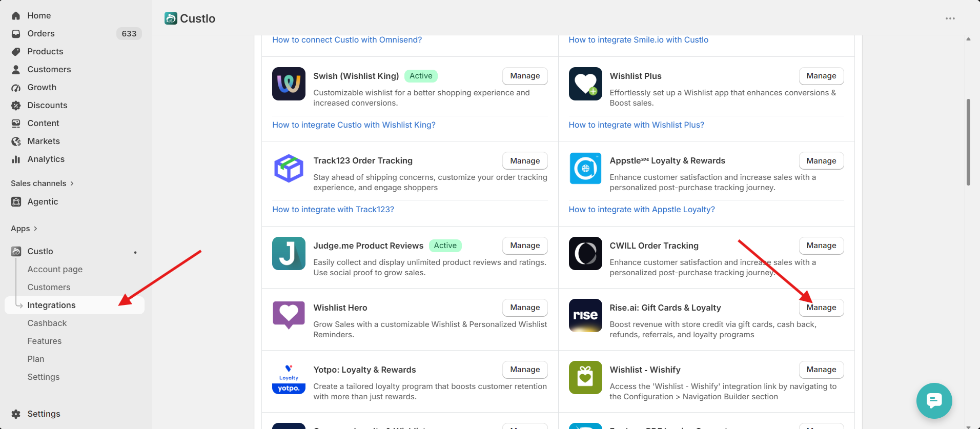Click the 'Rise.ai: Gift Cards & Loyalty' title

pyautogui.click(x=665, y=308)
